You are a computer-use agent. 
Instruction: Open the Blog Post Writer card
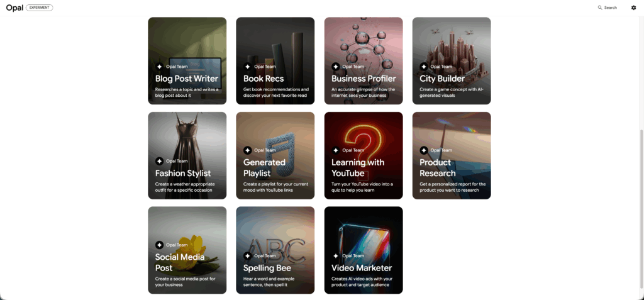click(187, 44)
